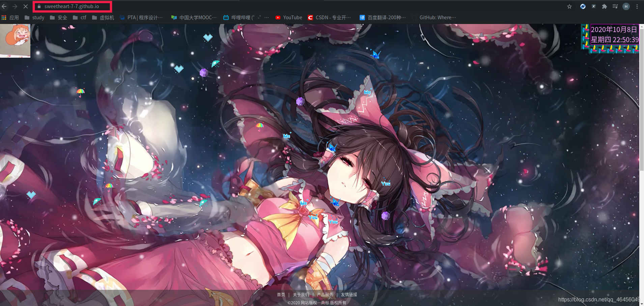Viewport: 644px width, 306px height.
Task: Open the CSDN bookmark
Action: pos(329,18)
